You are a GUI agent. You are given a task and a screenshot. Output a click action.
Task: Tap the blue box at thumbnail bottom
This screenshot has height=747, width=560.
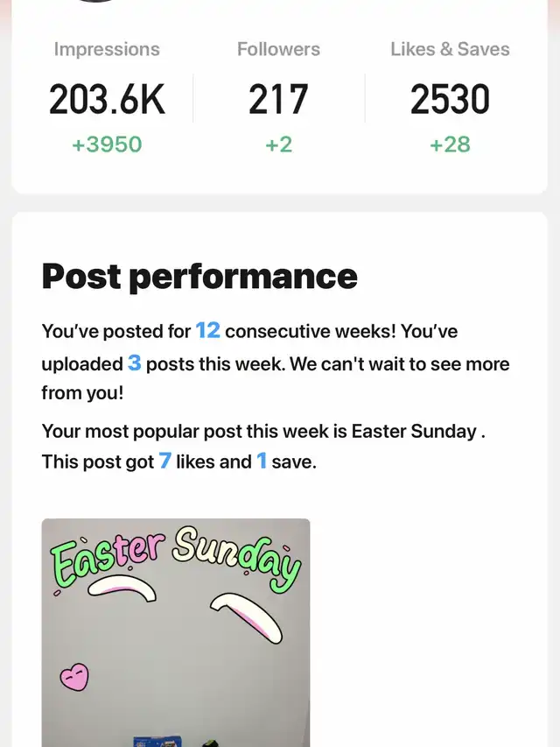pos(157,741)
